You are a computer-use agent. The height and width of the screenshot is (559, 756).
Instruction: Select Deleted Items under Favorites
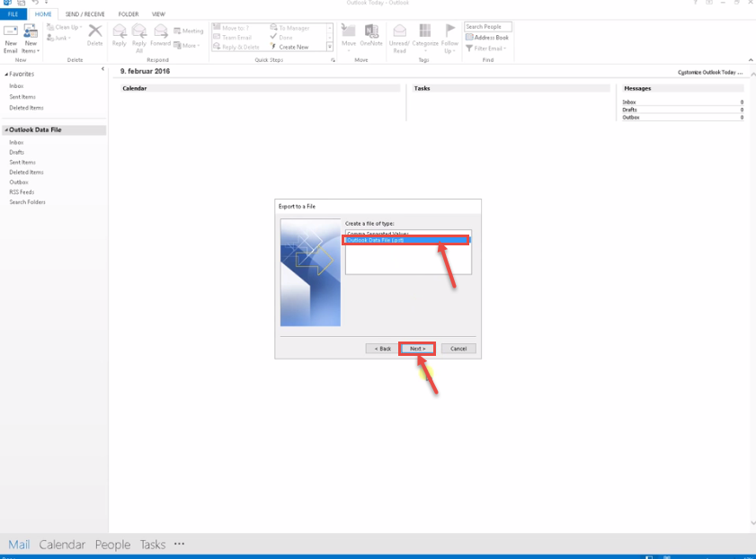[x=26, y=108]
